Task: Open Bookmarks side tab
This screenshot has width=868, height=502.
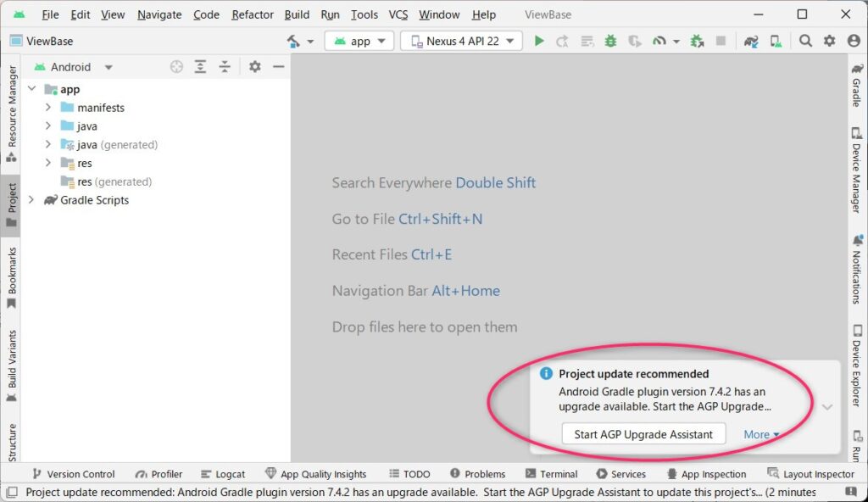Action: [11, 278]
